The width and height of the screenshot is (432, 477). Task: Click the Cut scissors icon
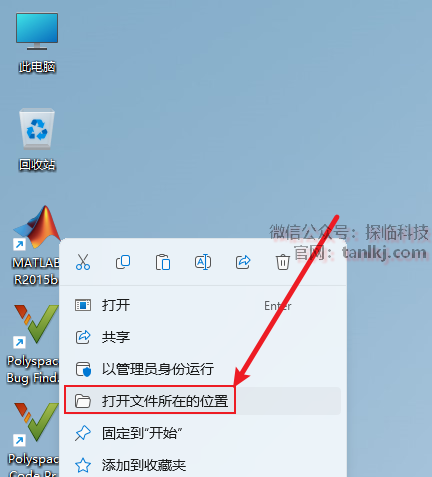click(83, 262)
